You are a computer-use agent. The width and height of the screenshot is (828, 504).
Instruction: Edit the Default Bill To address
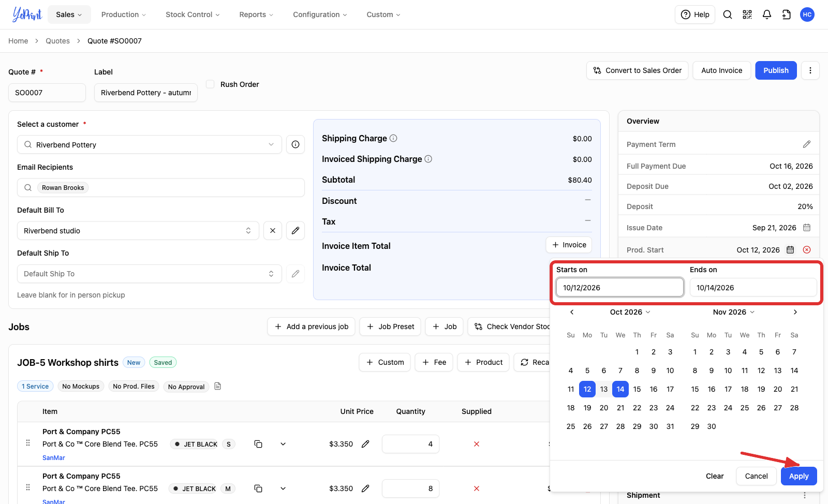[295, 230]
